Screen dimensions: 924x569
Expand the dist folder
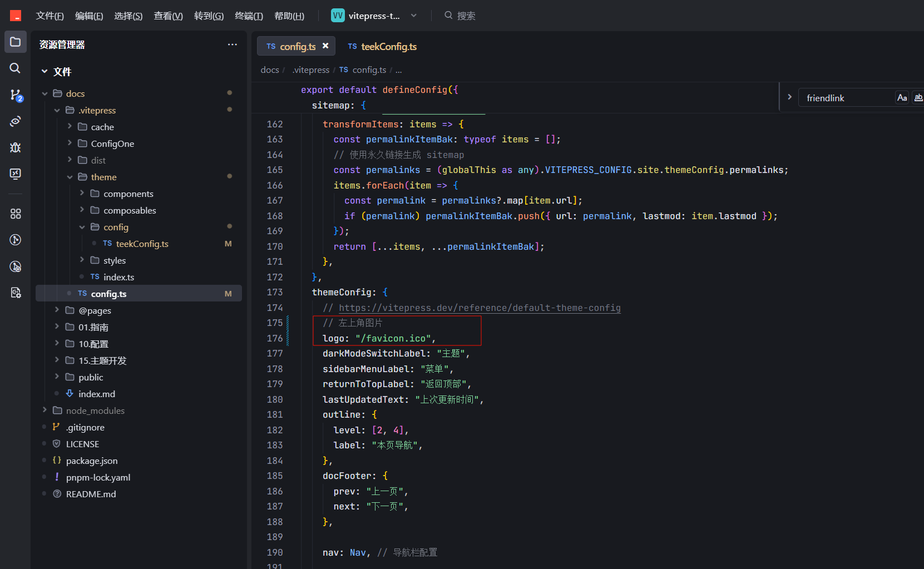pos(70,160)
